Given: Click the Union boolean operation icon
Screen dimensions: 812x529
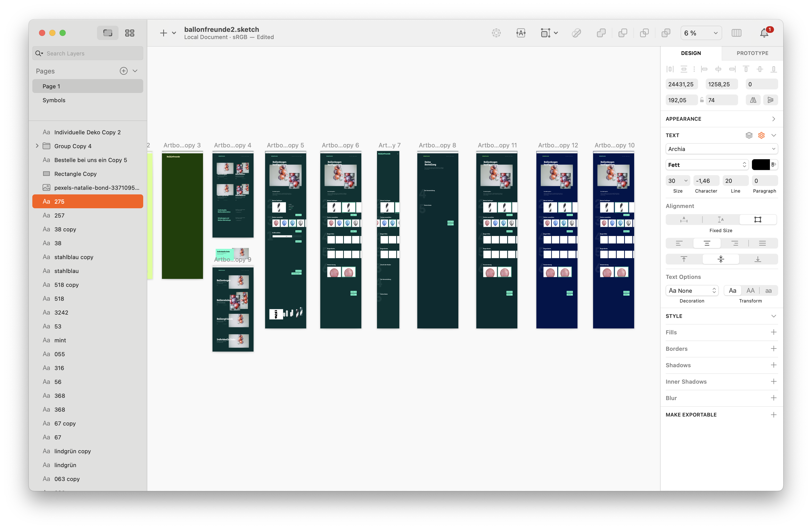Looking at the screenshot, I should pyautogui.click(x=601, y=33).
